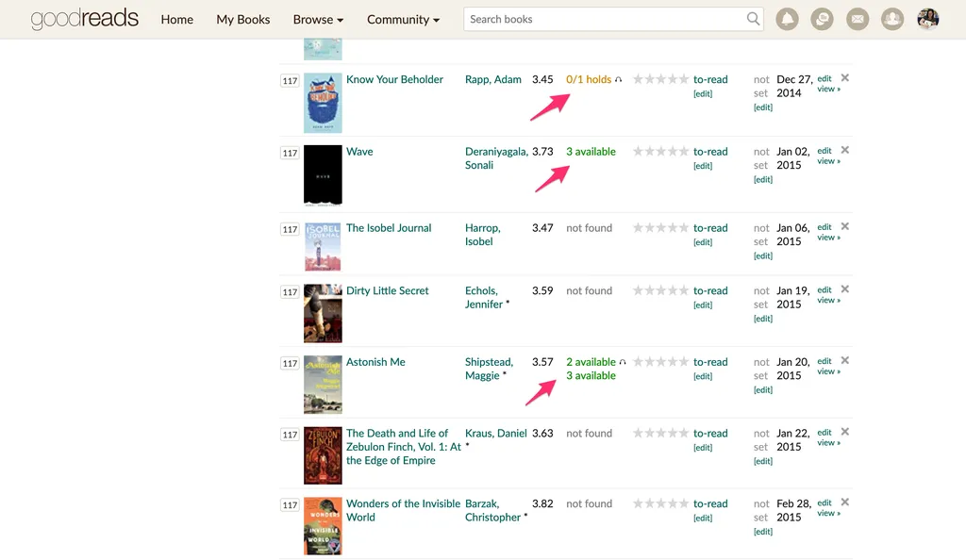Open author Deraniyagala, Sonali link
The image size is (966, 560).
click(496, 157)
